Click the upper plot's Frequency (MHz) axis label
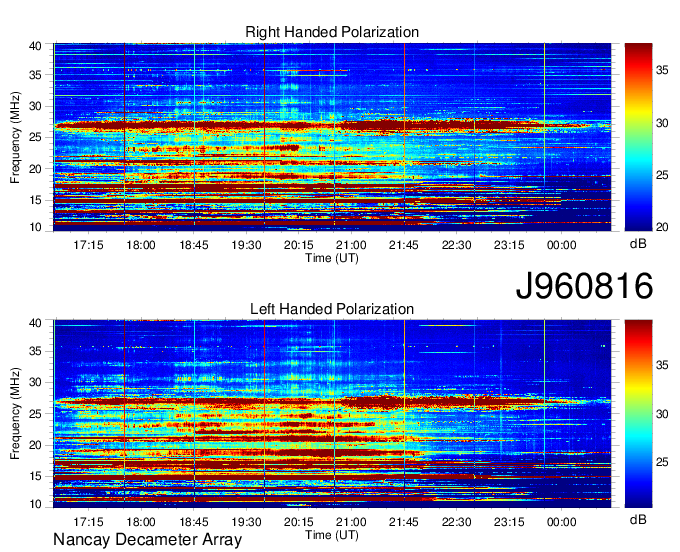This screenshot has width=680, height=552. [15, 137]
